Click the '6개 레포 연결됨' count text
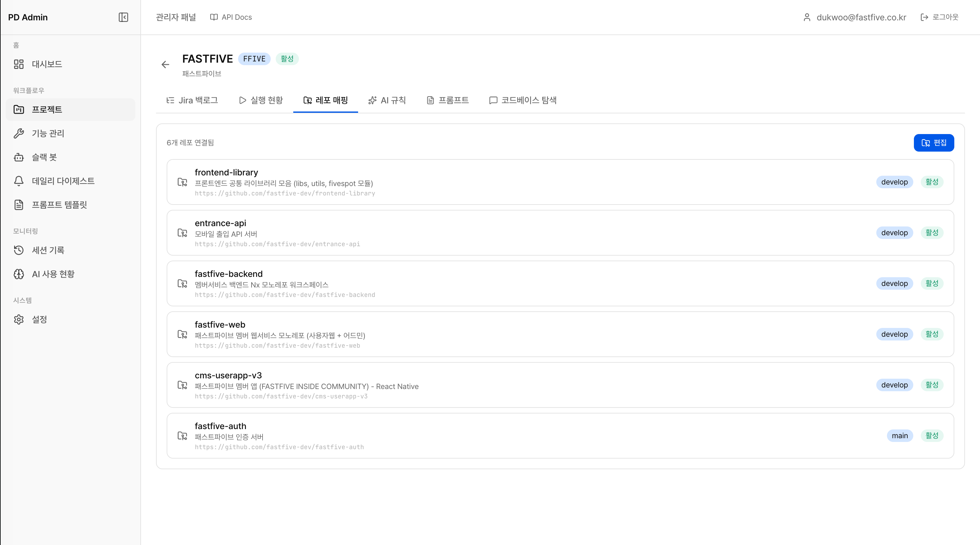The width and height of the screenshot is (980, 545). [x=190, y=143]
